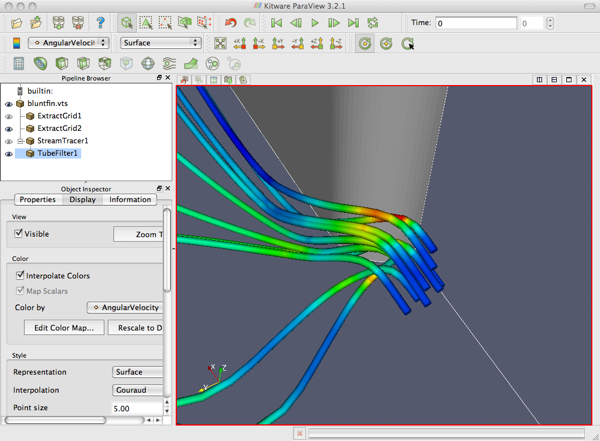
Task: Click the Connect to server icon
Action: [x=58, y=23]
